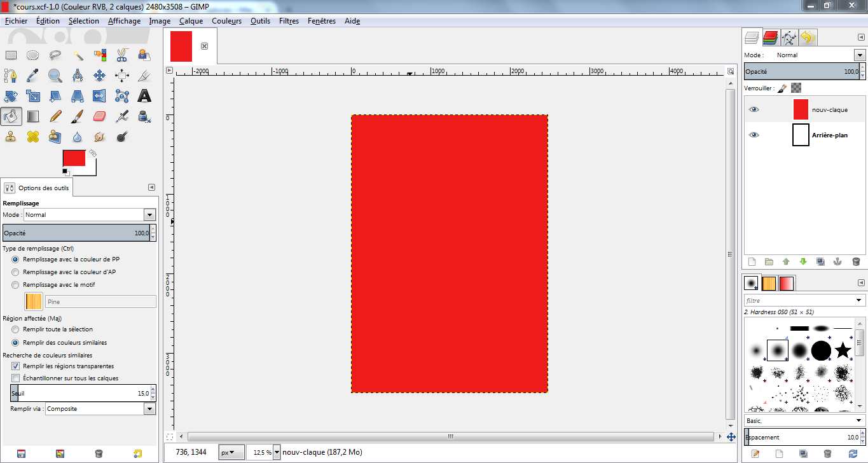This screenshot has width=868, height=463.
Task: Enable 'Échantillonner sur tous les calques' checkbox
Action: pos(16,378)
